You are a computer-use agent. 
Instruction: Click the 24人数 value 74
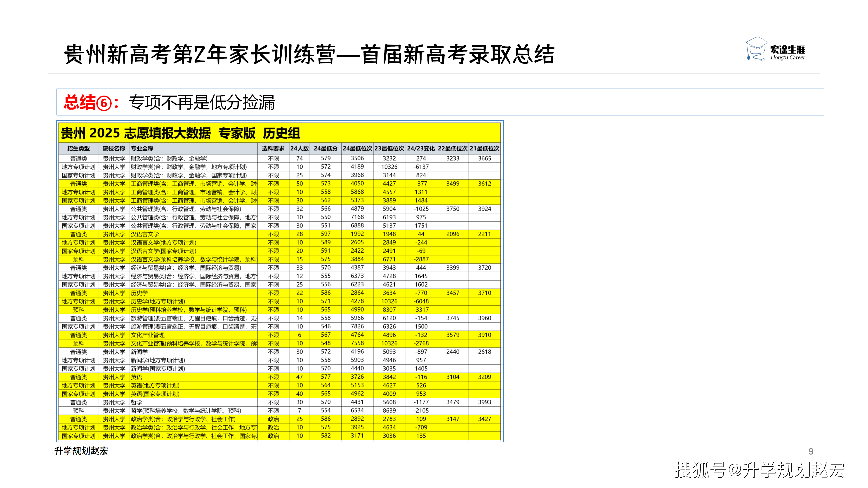300,158
